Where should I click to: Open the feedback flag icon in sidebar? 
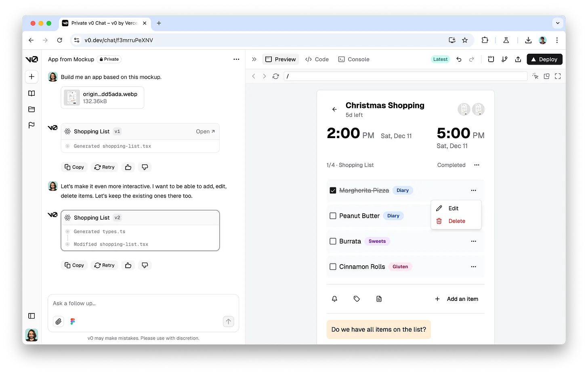pyautogui.click(x=31, y=125)
